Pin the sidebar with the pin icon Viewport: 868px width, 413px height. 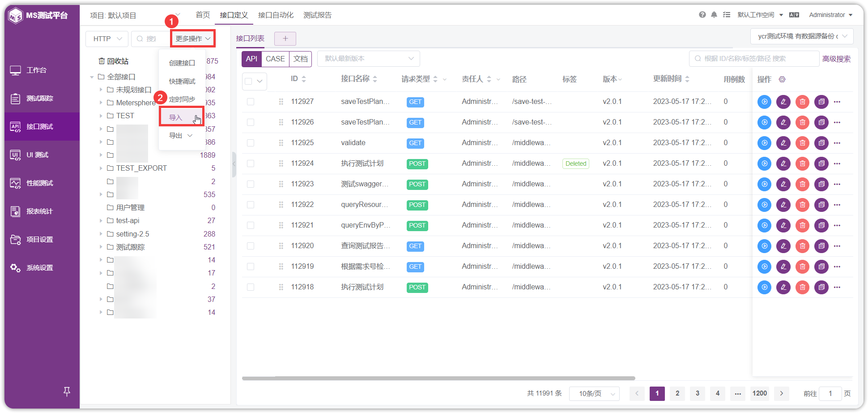click(x=67, y=391)
